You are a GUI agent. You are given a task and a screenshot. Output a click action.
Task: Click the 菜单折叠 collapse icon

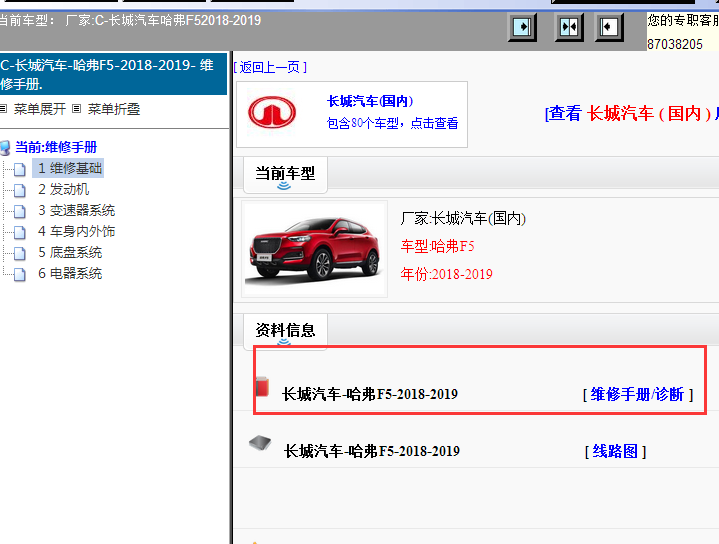[77, 109]
